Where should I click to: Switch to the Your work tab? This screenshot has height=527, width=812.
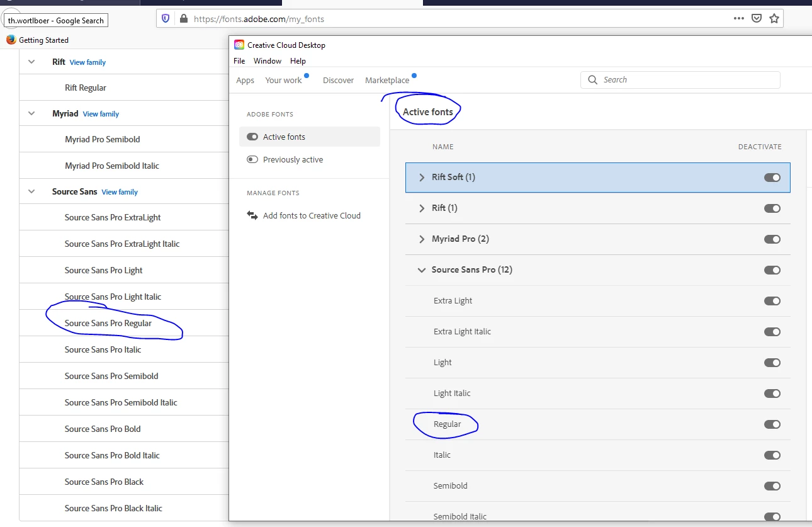pos(283,80)
